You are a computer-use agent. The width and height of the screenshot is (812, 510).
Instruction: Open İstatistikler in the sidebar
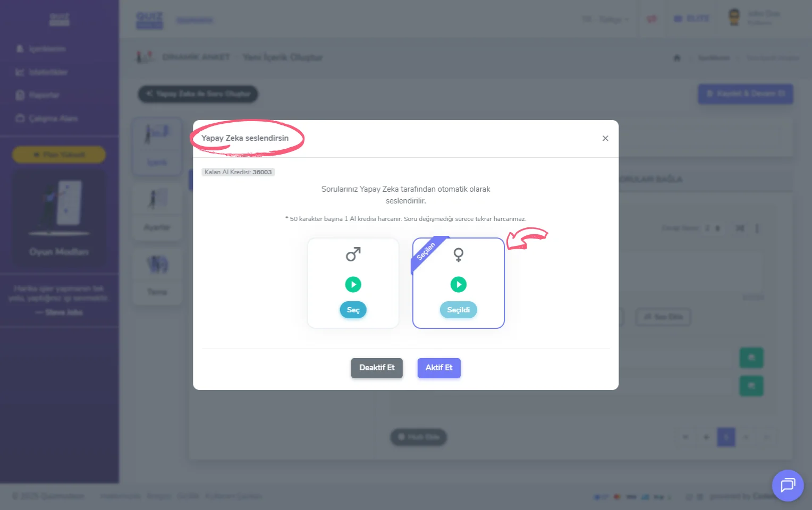click(48, 72)
